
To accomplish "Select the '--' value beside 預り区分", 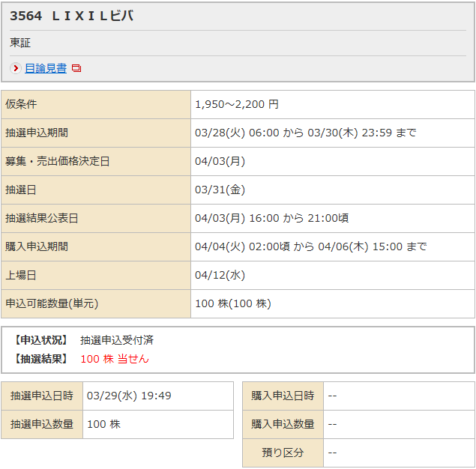I will click(332, 453).
